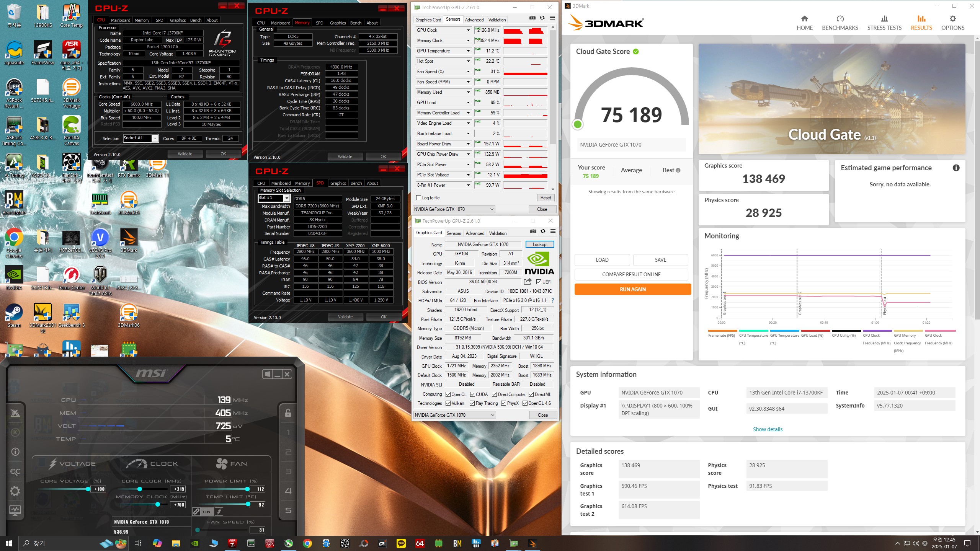This screenshot has width=980, height=551.
Task: Open Core Temp desktop icon
Action: (71, 16)
